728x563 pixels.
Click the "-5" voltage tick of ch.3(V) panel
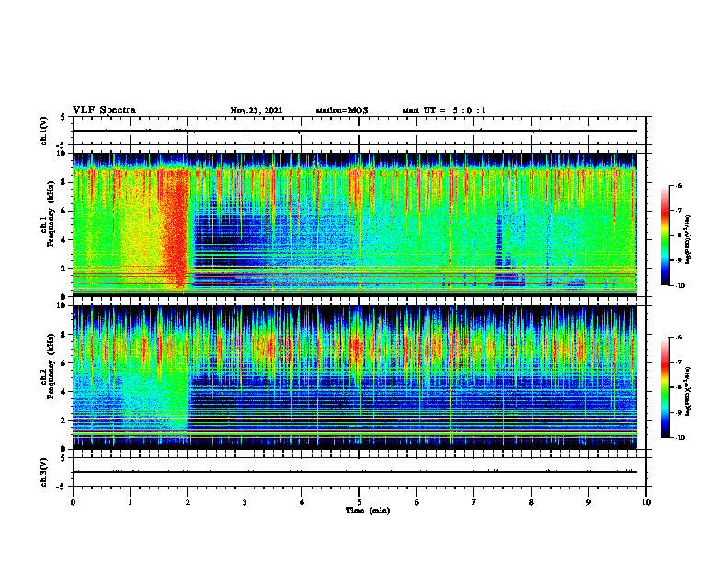pos(62,487)
